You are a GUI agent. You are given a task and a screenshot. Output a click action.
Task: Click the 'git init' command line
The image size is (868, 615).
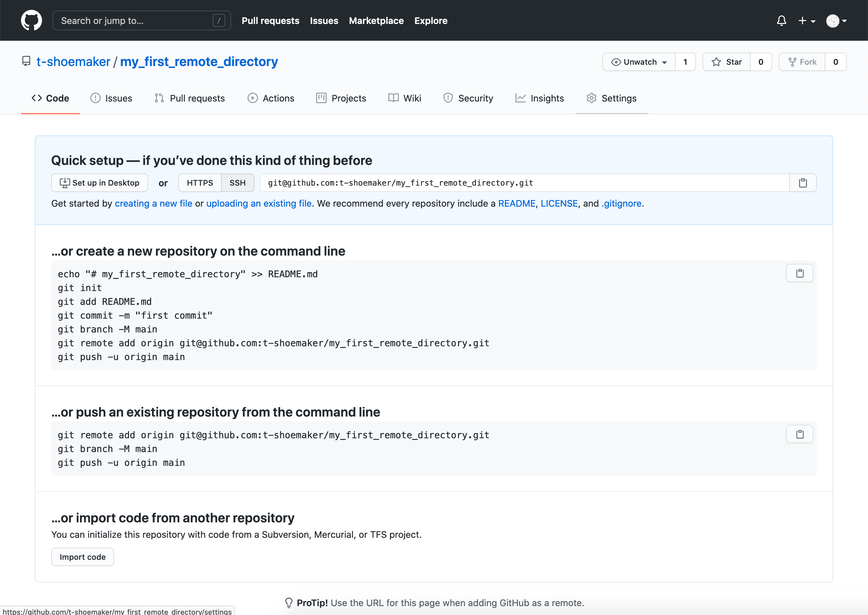click(80, 288)
